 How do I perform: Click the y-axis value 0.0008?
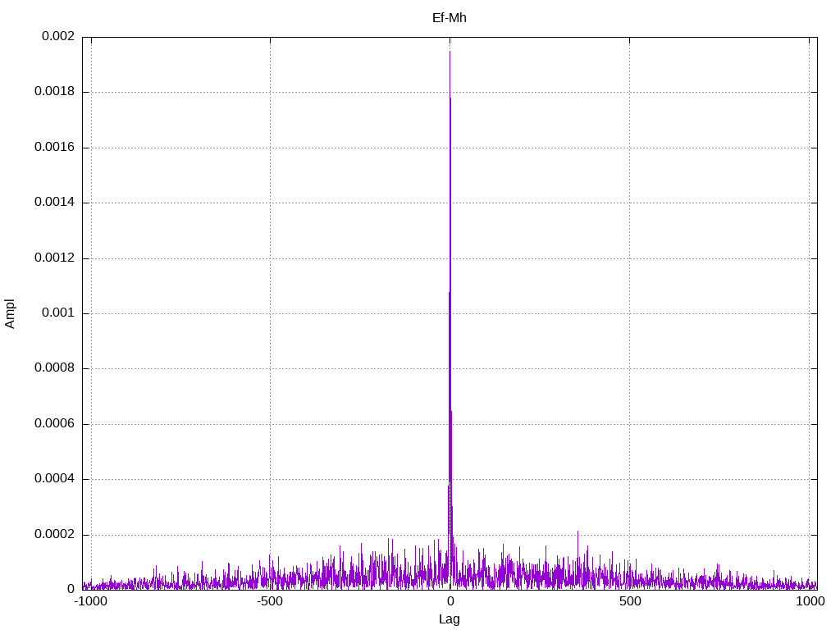click(54, 368)
